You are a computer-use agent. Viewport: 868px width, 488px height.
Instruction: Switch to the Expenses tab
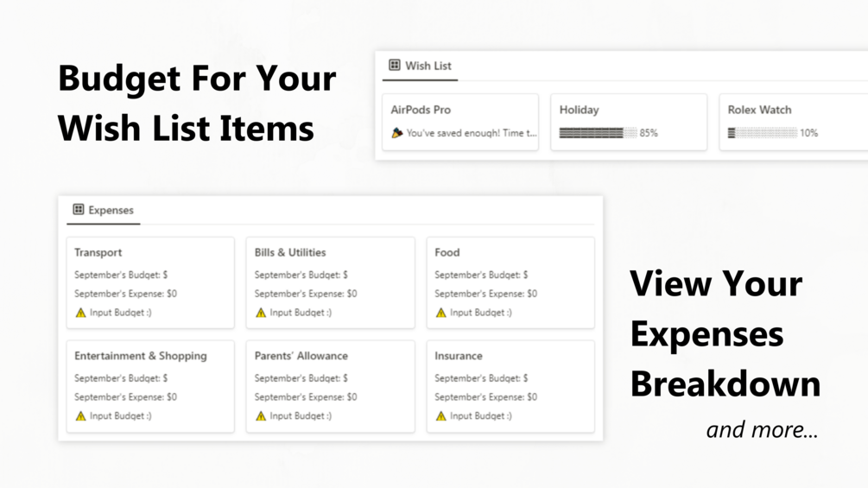[104, 210]
